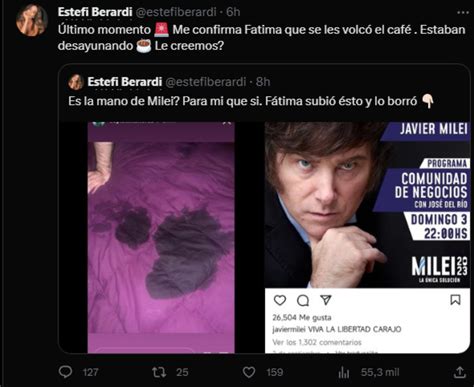View analytics bar chart icon showing 55,3 mil
The height and width of the screenshot is (387, 474).
pos(344,372)
